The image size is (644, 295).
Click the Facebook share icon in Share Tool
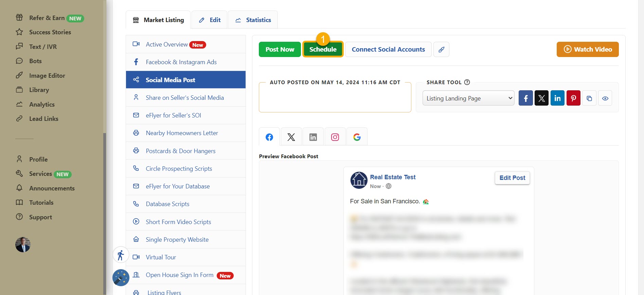pos(525,98)
